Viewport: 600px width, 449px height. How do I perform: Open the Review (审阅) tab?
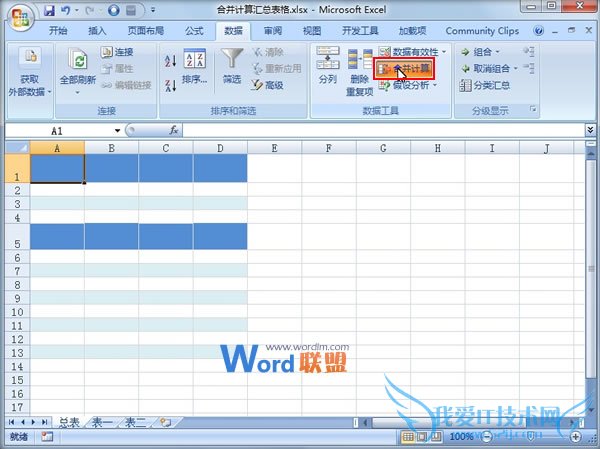click(x=272, y=31)
